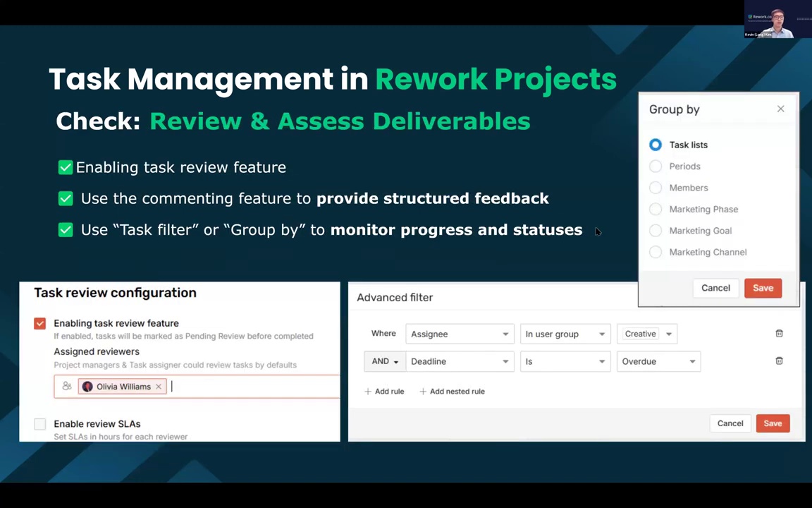
Task: Open the In user group operator dropdown
Action: pos(565,334)
